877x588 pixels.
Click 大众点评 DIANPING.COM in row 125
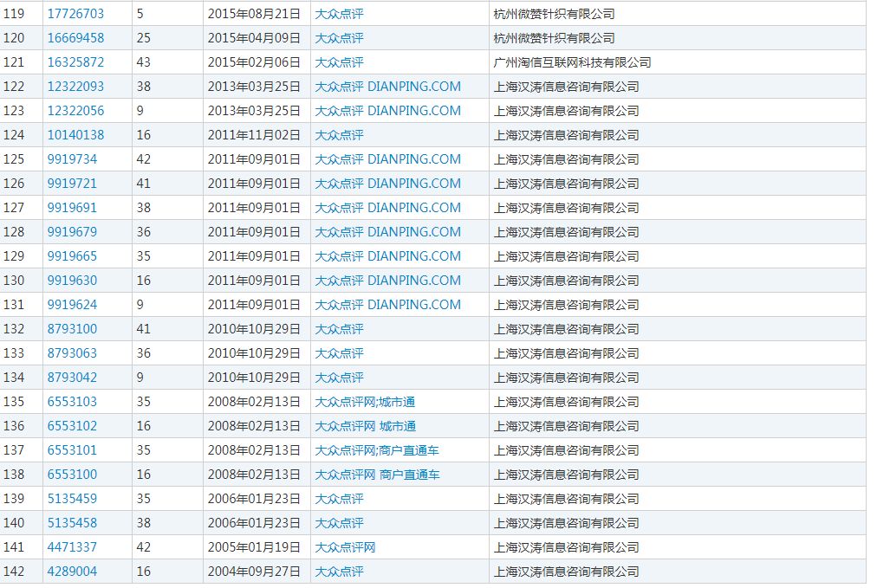(388, 159)
